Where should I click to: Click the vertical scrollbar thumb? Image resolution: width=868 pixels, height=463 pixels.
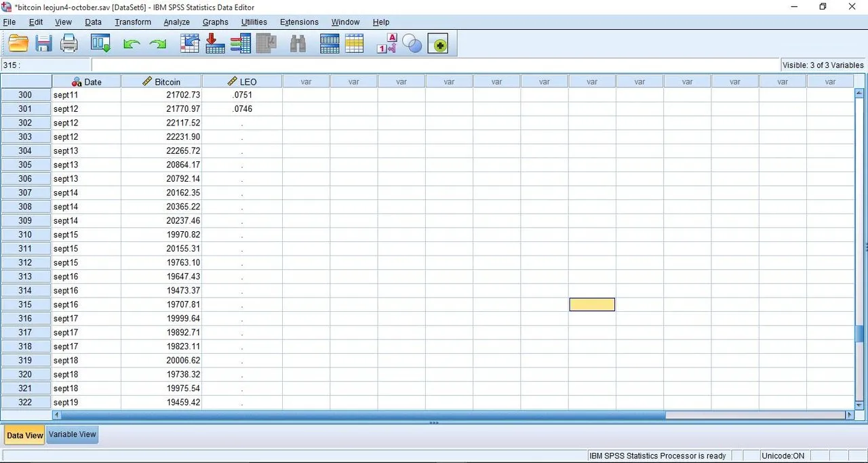click(859, 335)
